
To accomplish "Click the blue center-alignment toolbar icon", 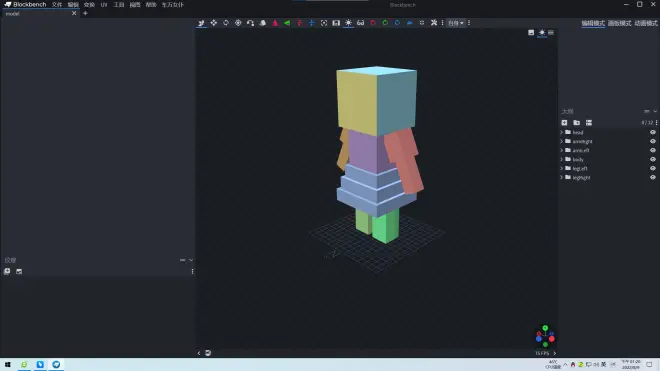I will pyautogui.click(x=311, y=23).
